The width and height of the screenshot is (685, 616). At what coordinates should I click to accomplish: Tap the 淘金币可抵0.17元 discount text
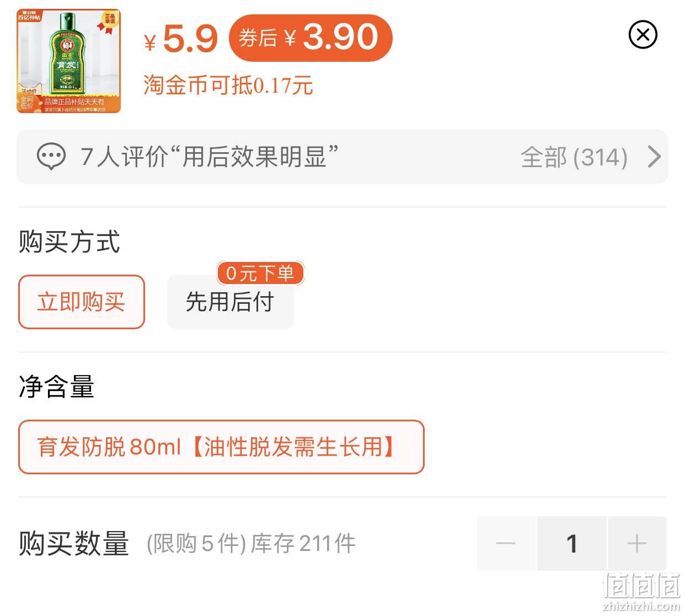[x=228, y=85]
